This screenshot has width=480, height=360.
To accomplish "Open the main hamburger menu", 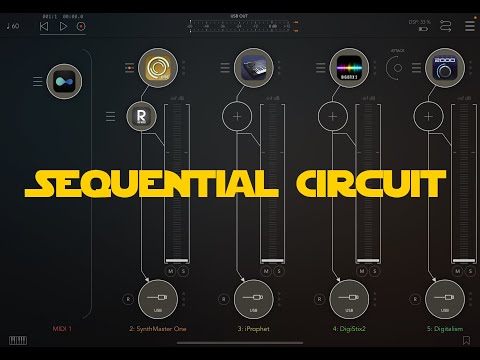I will click(470, 26).
